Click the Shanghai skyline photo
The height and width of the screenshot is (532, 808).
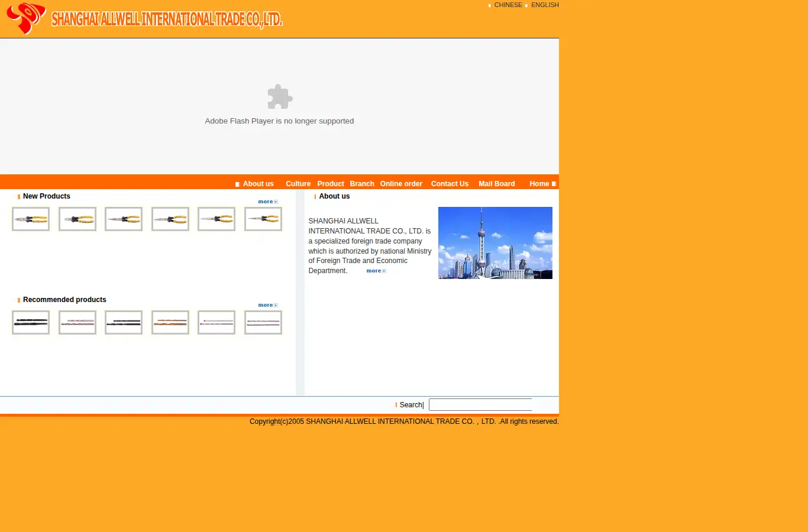(495, 243)
